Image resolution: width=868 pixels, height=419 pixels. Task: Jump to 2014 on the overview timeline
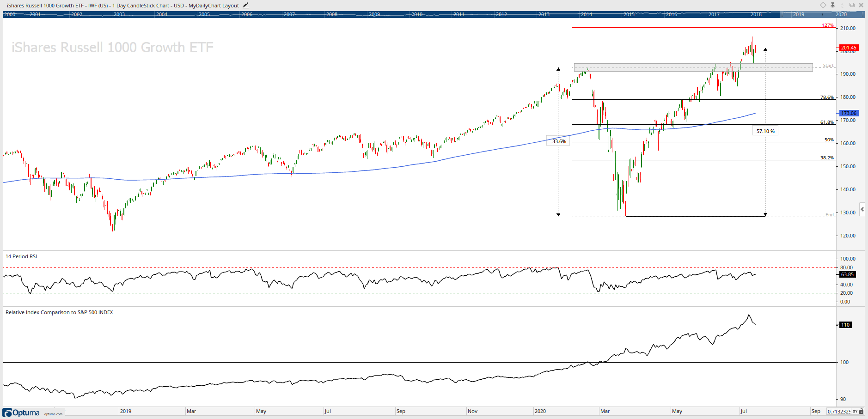coord(587,14)
